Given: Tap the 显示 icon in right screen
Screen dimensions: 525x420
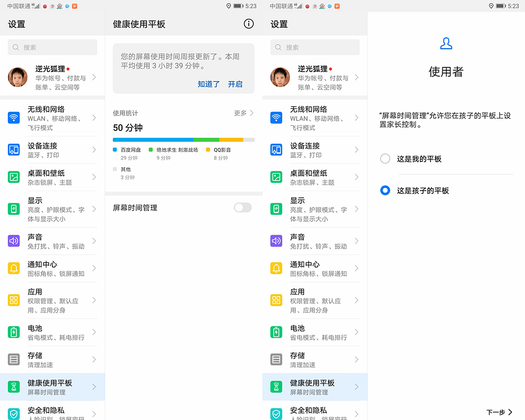Looking at the screenshot, I should pyautogui.click(x=276, y=209).
